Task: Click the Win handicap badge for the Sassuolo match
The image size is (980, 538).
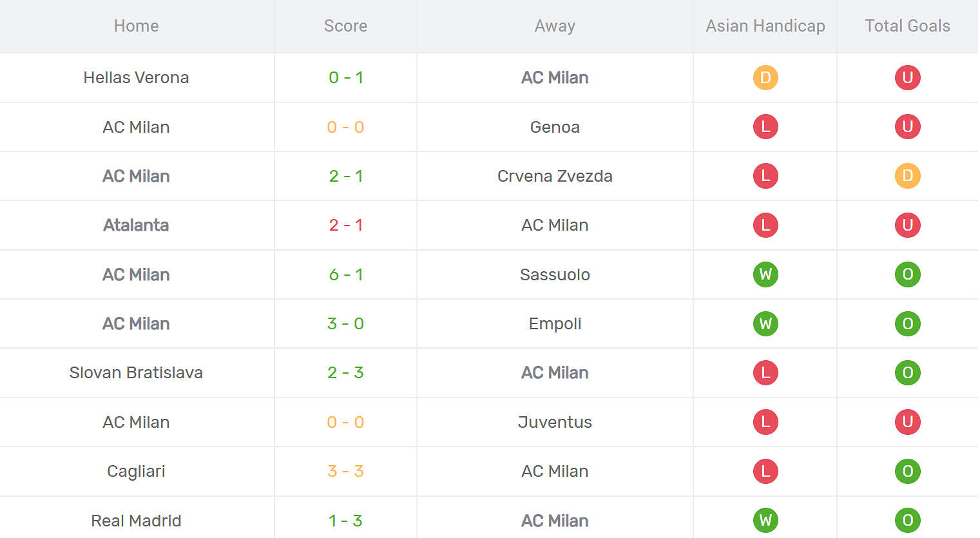Action: pyautogui.click(x=765, y=274)
